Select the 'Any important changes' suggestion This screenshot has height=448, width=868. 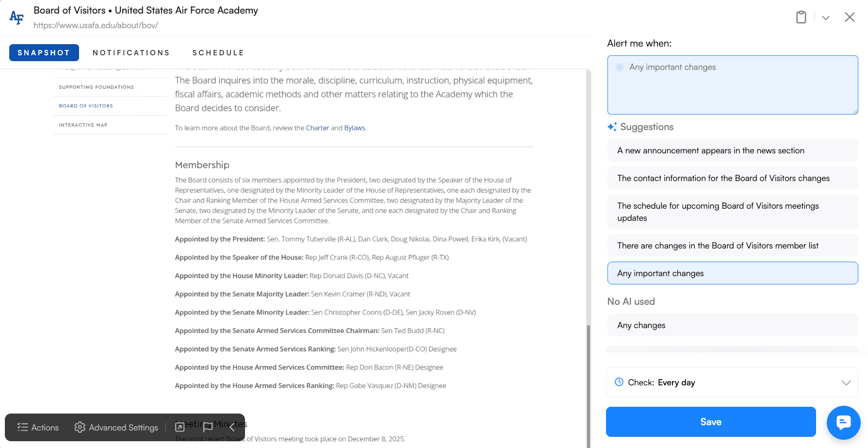pos(732,273)
